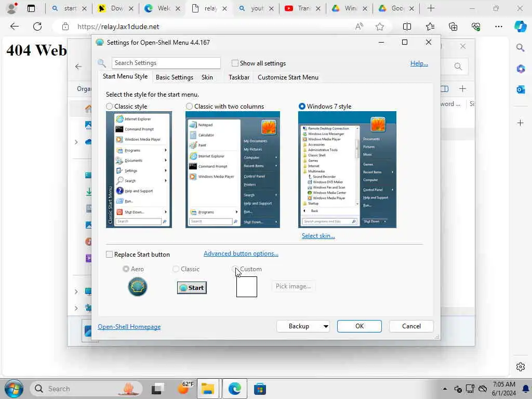Screen dimensions: 532x399
Task: Open Edge Settings and more menu
Action: [x=498, y=26]
